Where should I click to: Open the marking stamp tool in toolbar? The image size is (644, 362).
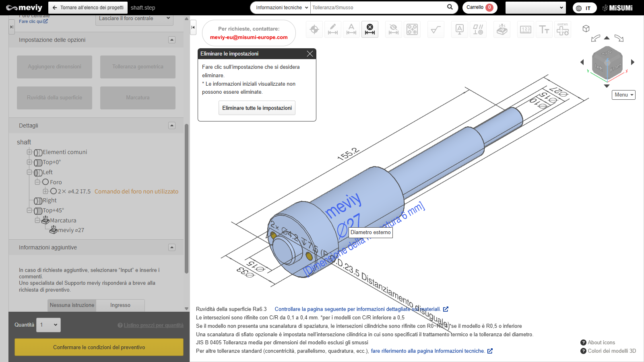click(x=502, y=29)
